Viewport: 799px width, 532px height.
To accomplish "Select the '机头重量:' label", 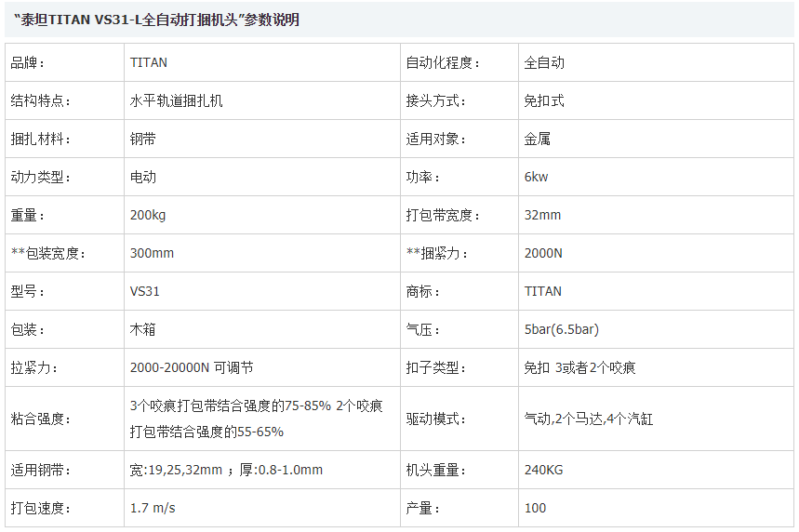I will coord(435,470).
